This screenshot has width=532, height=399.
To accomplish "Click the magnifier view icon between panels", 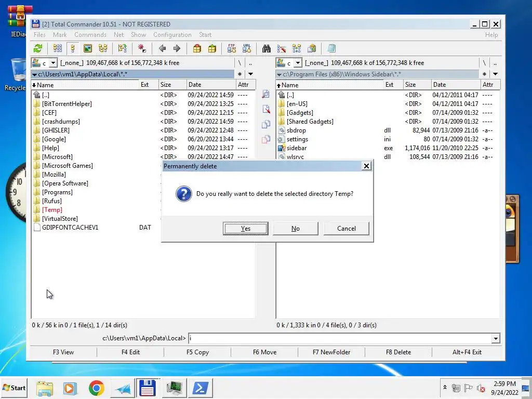I will [x=265, y=94].
